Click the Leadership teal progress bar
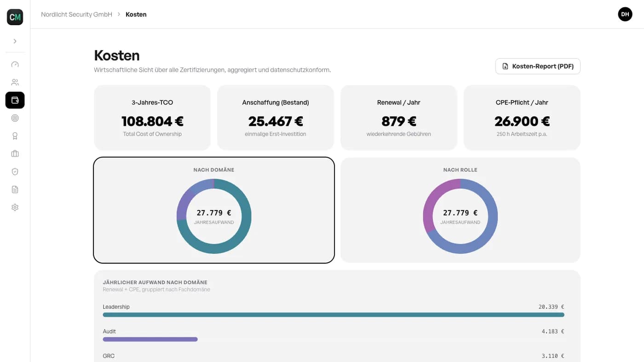 [x=333, y=315]
